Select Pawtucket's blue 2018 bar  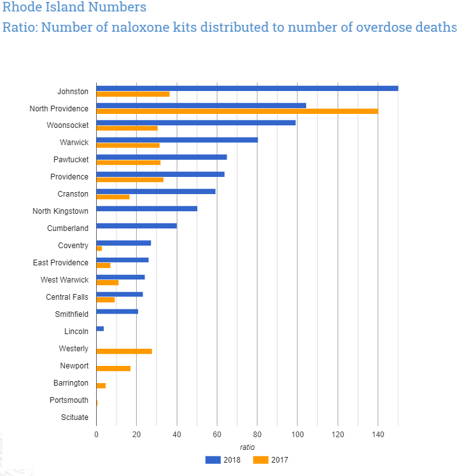(162, 157)
